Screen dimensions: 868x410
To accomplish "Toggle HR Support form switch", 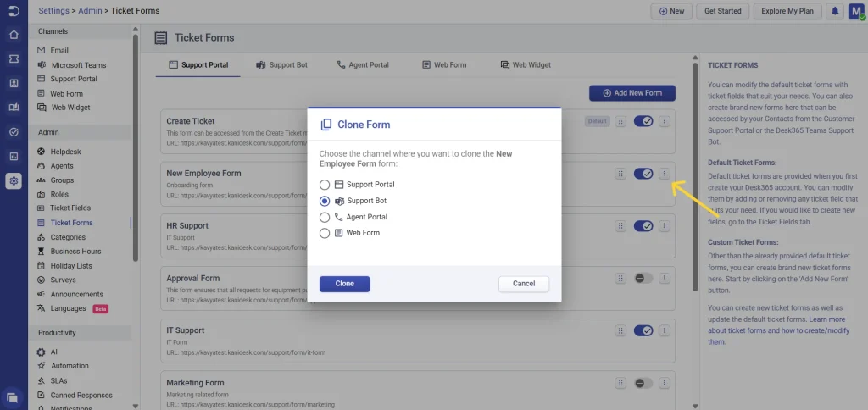I will (x=643, y=225).
